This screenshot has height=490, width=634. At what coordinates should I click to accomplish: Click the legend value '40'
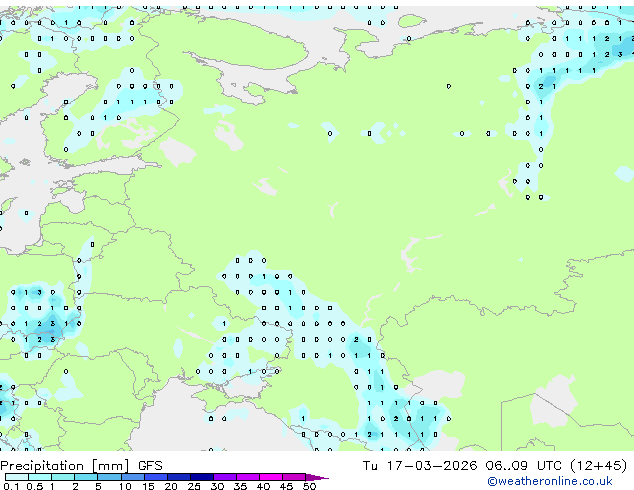pos(263,486)
